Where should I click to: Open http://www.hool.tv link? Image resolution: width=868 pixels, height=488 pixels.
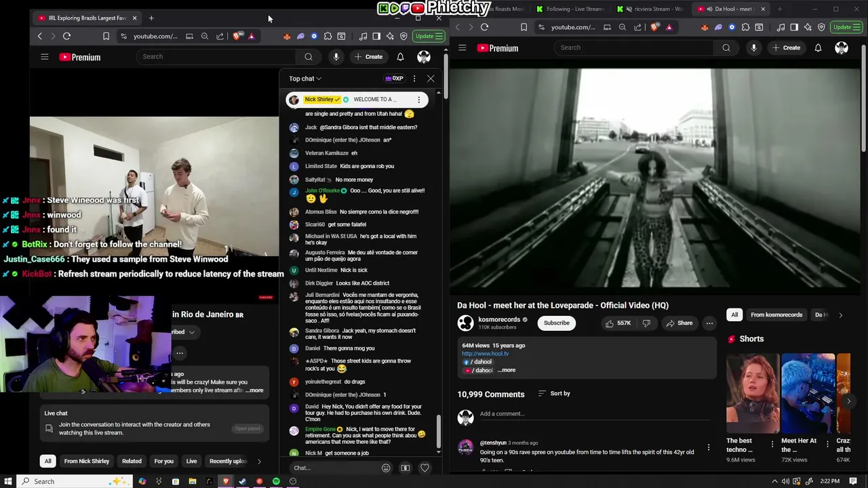pyautogui.click(x=485, y=354)
